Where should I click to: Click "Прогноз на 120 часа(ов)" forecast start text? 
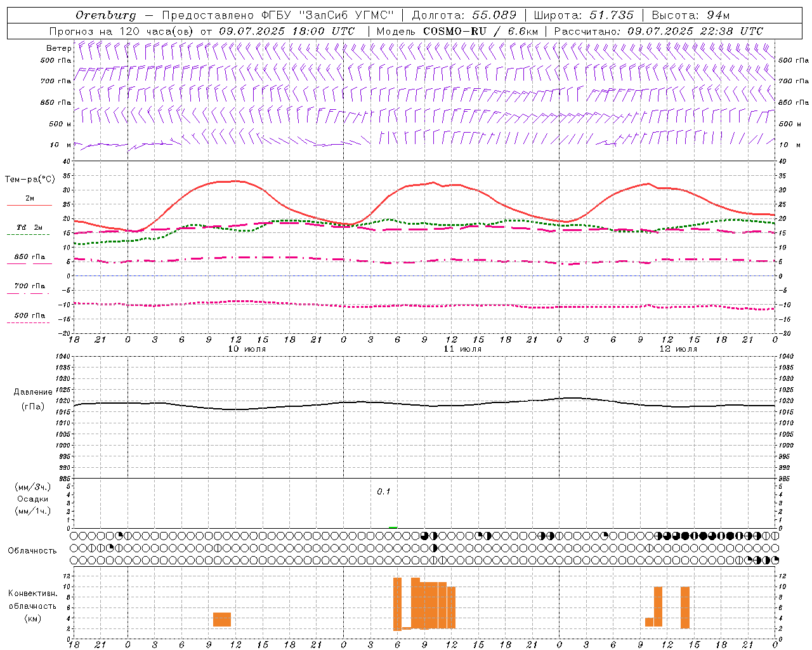(122, 31)
